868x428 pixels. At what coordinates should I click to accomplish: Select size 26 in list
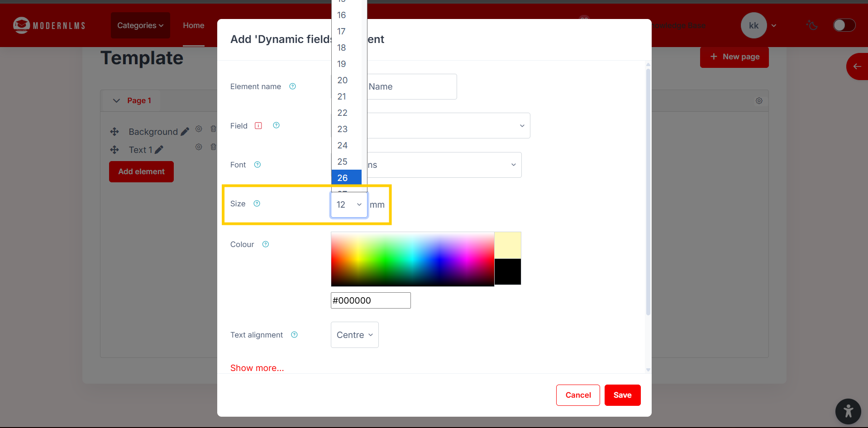tap(347, 178)
